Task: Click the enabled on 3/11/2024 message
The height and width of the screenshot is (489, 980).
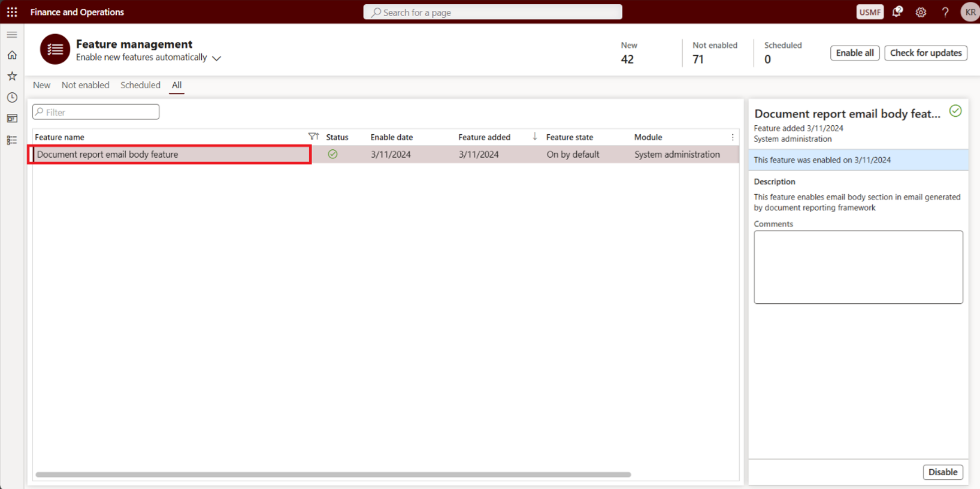Action: (858, 160)
